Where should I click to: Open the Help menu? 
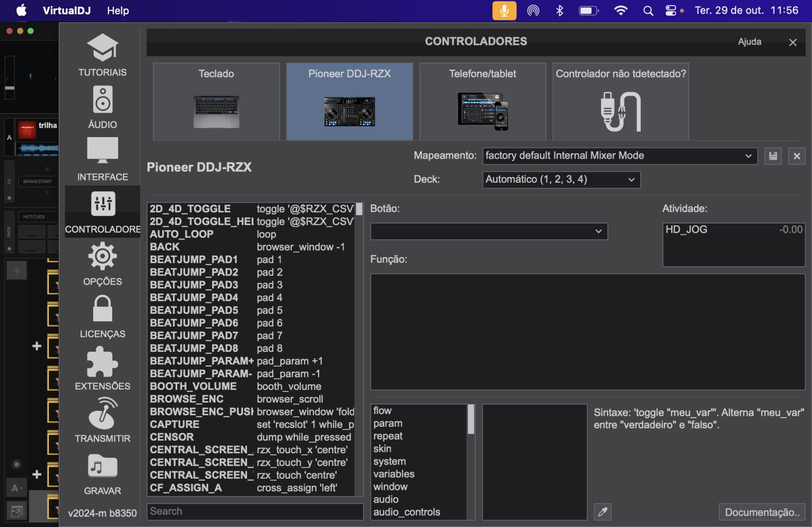118,11
